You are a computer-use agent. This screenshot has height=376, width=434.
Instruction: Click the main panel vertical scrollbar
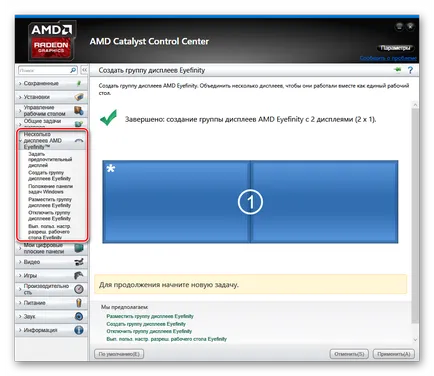tap(415, 215)
